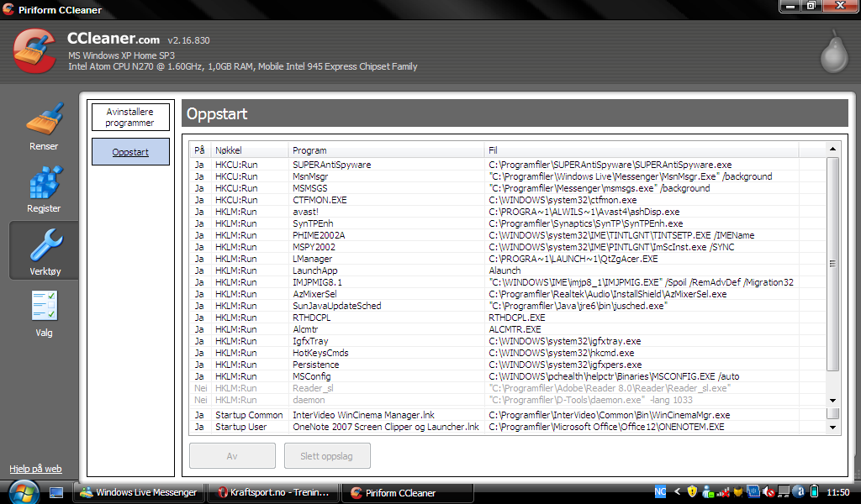Viewport: 861px width, 504px height.
Task: Click the startup list scrollbar thumb
Action: [832, 265]
